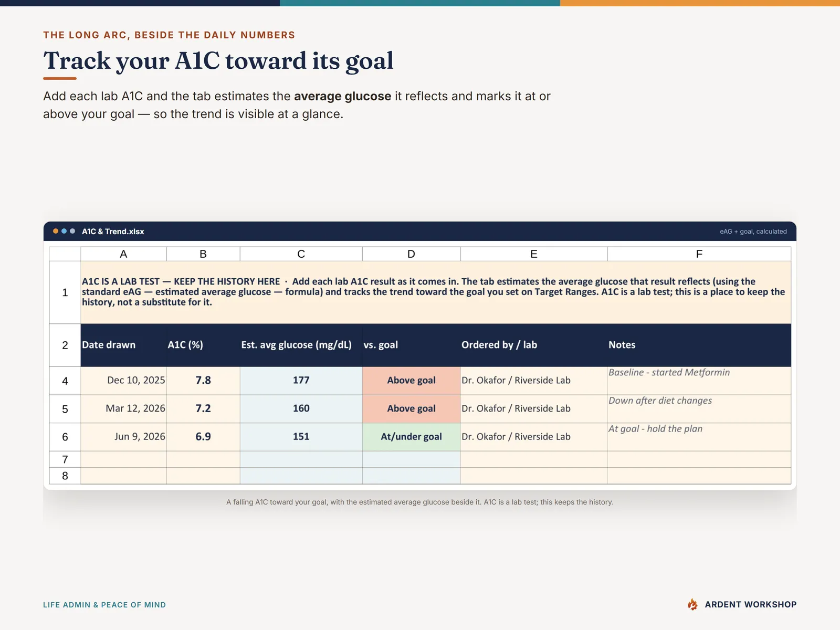Image resolution: width=840 pixels, height=630 pixels.
Task: Select the glucose value 160 cell
Action: point(301,409)
